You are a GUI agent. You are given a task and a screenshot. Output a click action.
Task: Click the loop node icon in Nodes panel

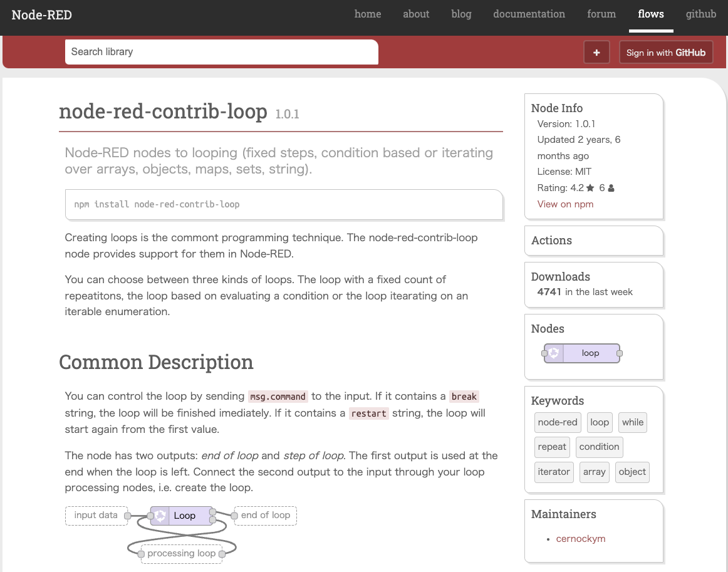coord(554,353)
